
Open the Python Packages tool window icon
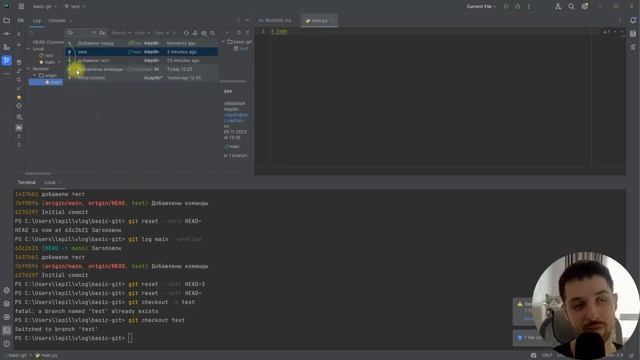(7, 303)
